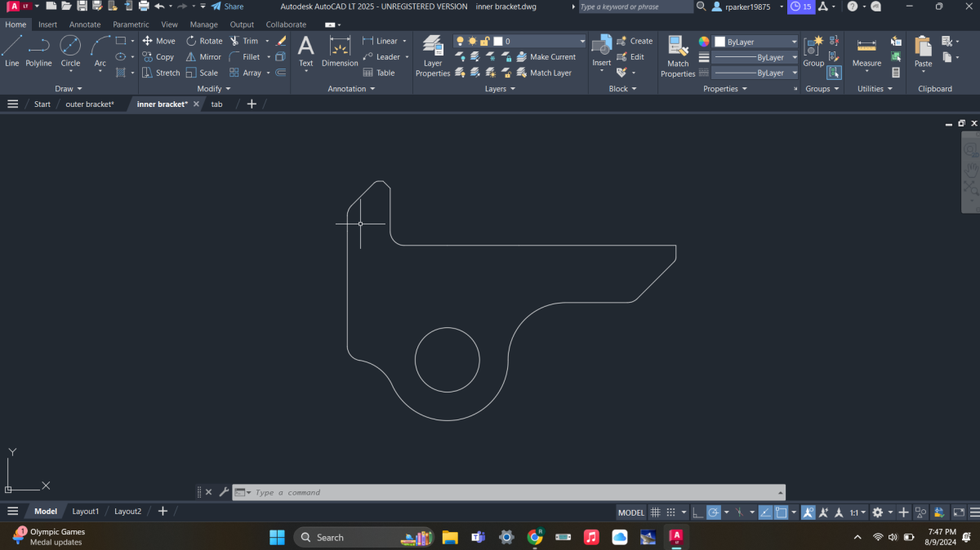This screenshot has height=550, width=980.
Task: Insert multiline Text tool
Action: [305, 51]
